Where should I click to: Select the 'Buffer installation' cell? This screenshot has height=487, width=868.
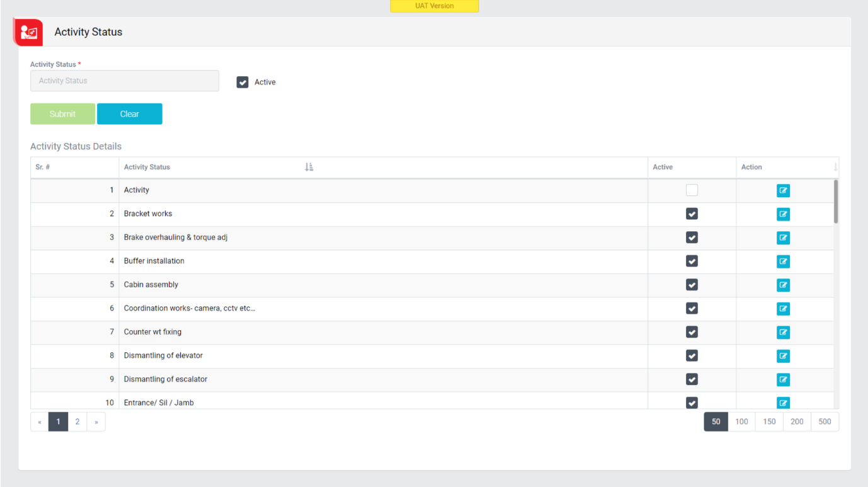pyautogui.click(x=383, y=261)
